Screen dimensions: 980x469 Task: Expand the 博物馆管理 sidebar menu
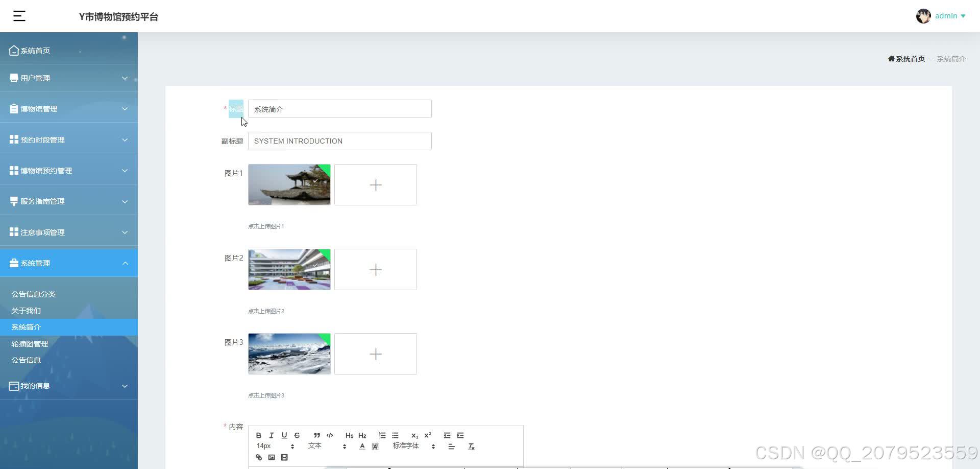[x=69, y=109]
